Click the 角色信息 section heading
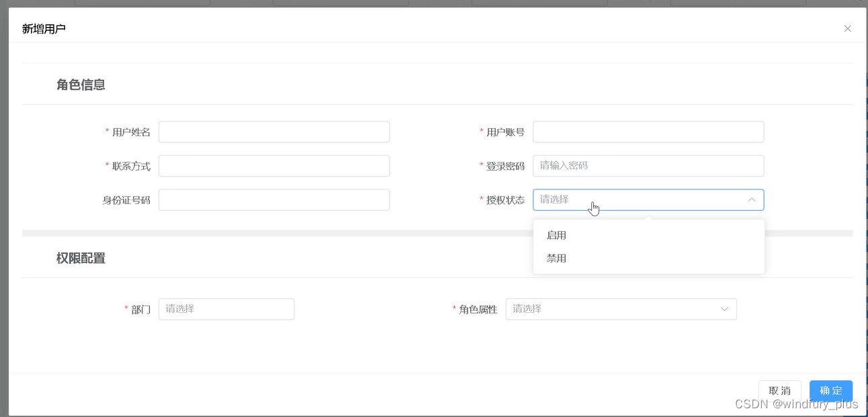The image size is (868, 417). coord(81,85)
